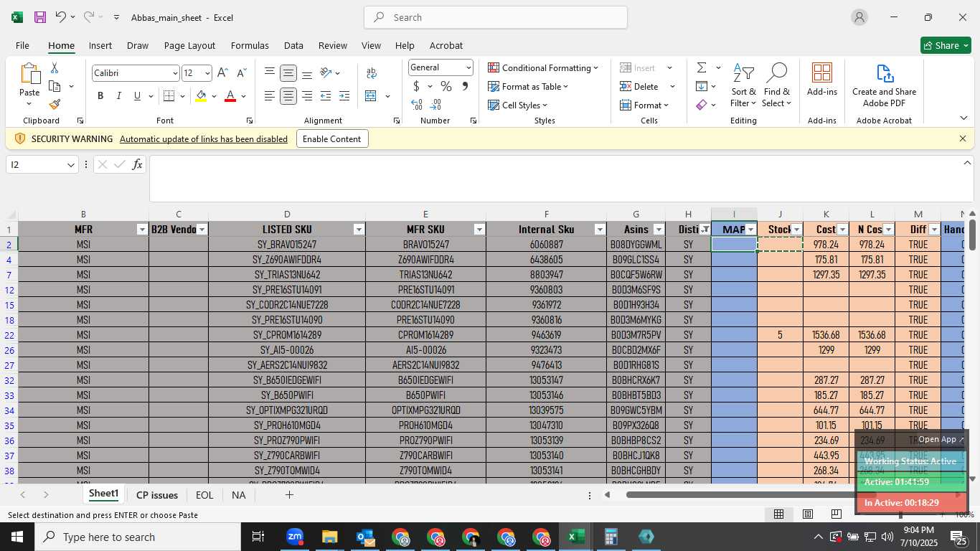Screen dimensions: 980x551
Task: Open the General number format dropdown
Action: [x=468, y=67]
